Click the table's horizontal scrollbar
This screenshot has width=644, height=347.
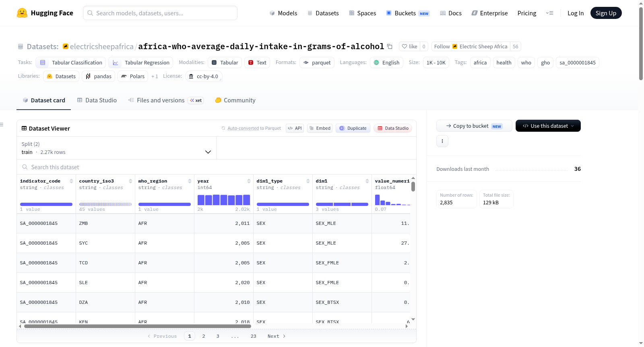[x=138, y=326]
